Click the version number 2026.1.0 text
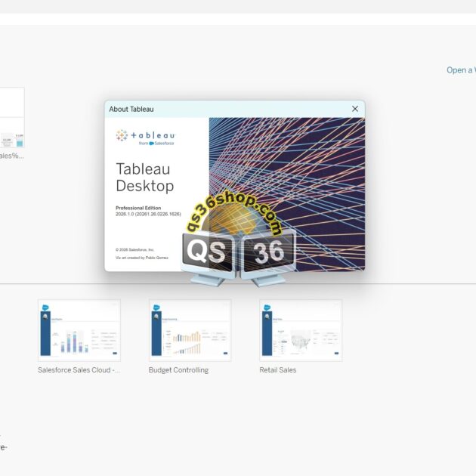Screen dimensions: 476x476 click(148, 214)
